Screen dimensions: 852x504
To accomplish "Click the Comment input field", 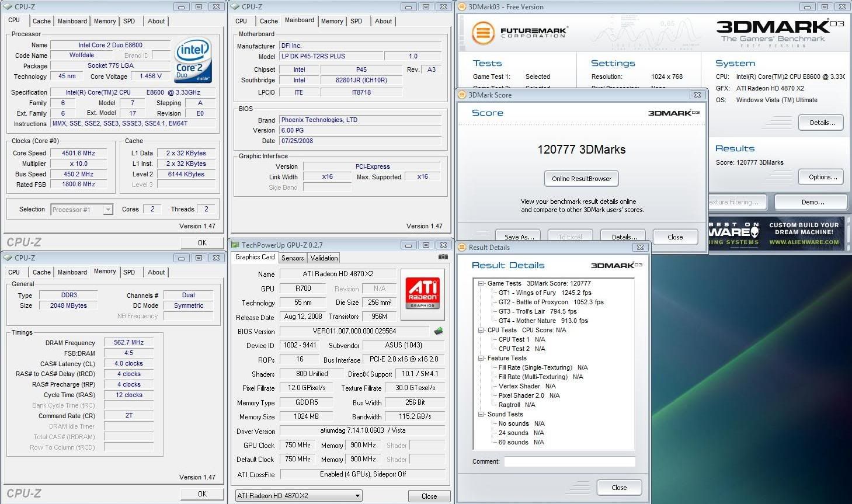I will pos(570,461).
